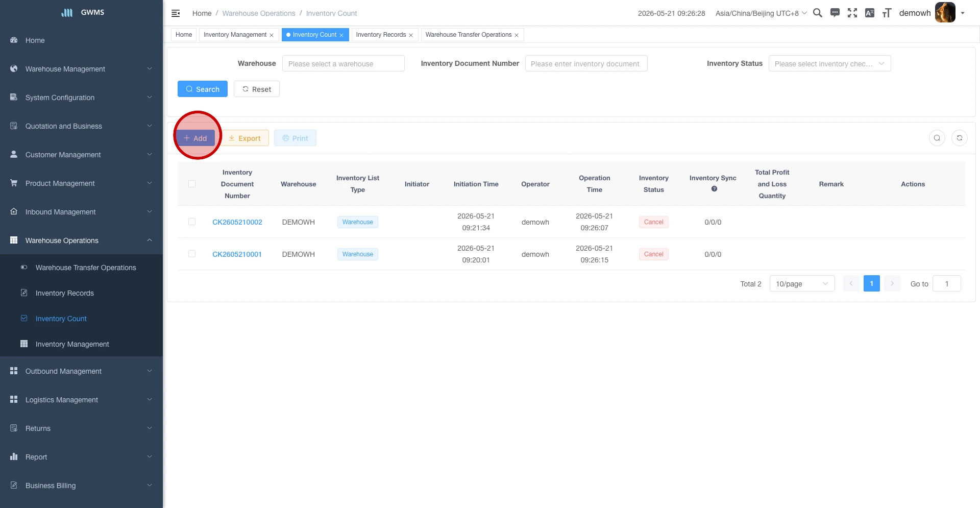This screenshot has height=508, width=980.
Task: Click the Cancel status tag for CK2605210002
Action: coord(654,222)
